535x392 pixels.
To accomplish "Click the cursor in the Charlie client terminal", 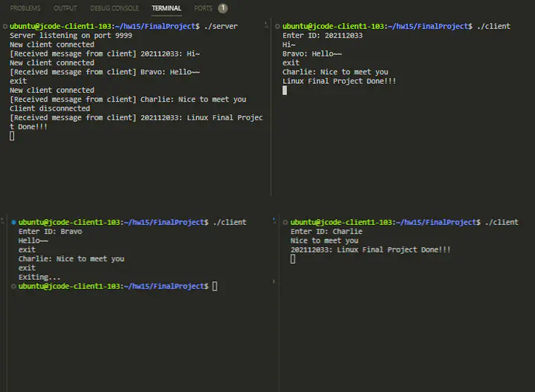I will 293,259.
